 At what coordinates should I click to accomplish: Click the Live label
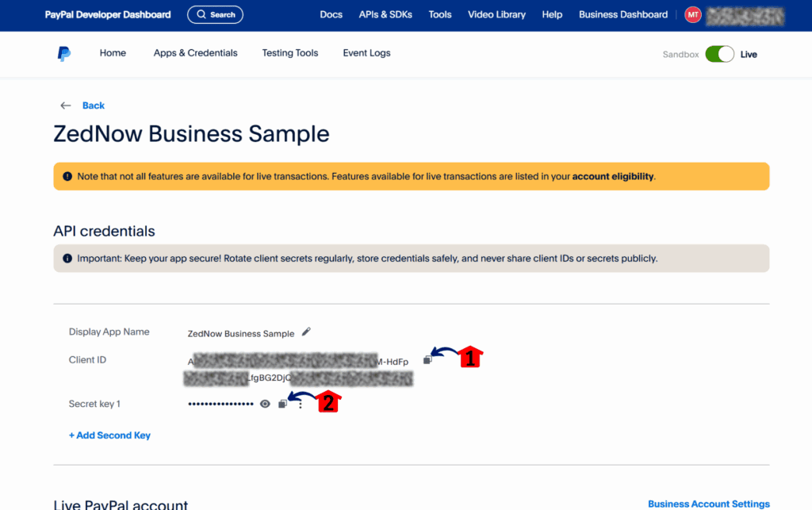tap(749, 55)
